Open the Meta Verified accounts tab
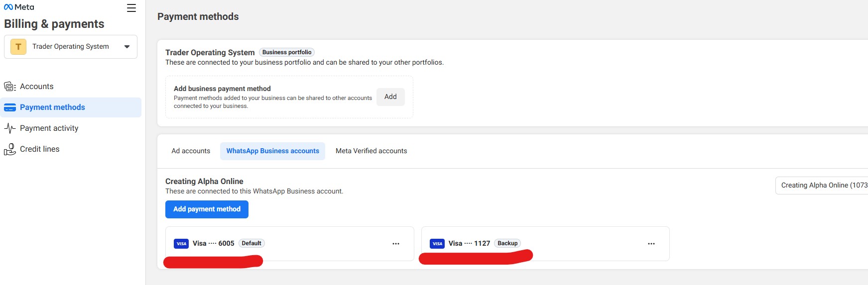Screen dimensions: 868x285 (371, 151)
